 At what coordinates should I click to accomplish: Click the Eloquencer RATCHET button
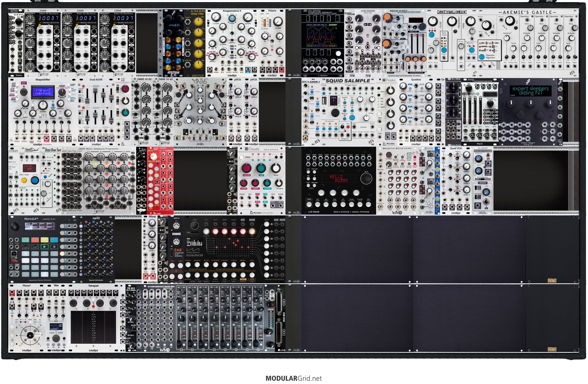tap(243, 231)
